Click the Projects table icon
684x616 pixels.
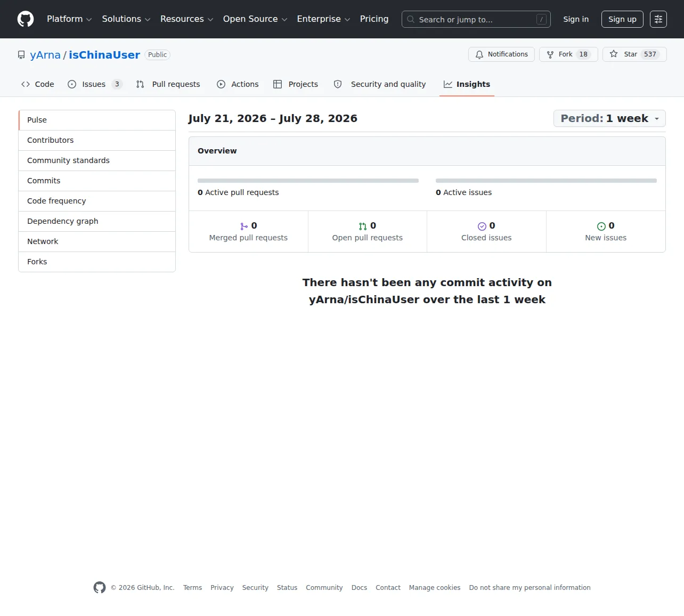pyautogui.click(x=278, y=84)
